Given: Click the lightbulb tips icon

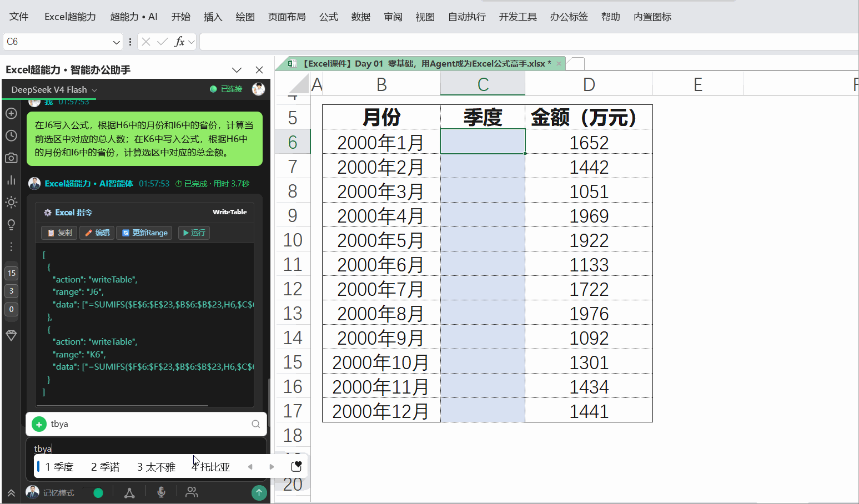Looking at the screenshot, I should coord(11,224).
